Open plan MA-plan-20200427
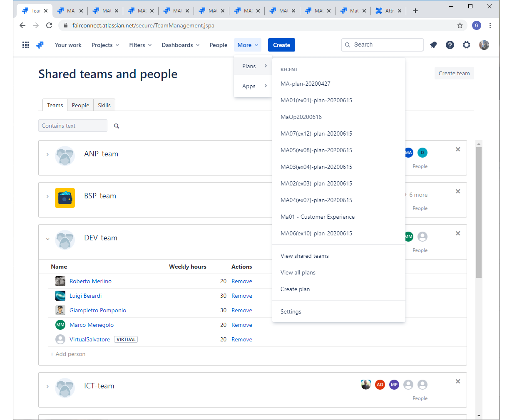This screenshot has height=420, width=512. click(x=306, y=84)
